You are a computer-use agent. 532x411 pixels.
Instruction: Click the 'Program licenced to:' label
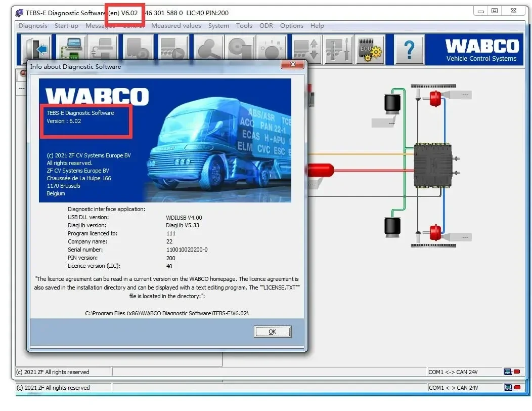pos(93,233)
